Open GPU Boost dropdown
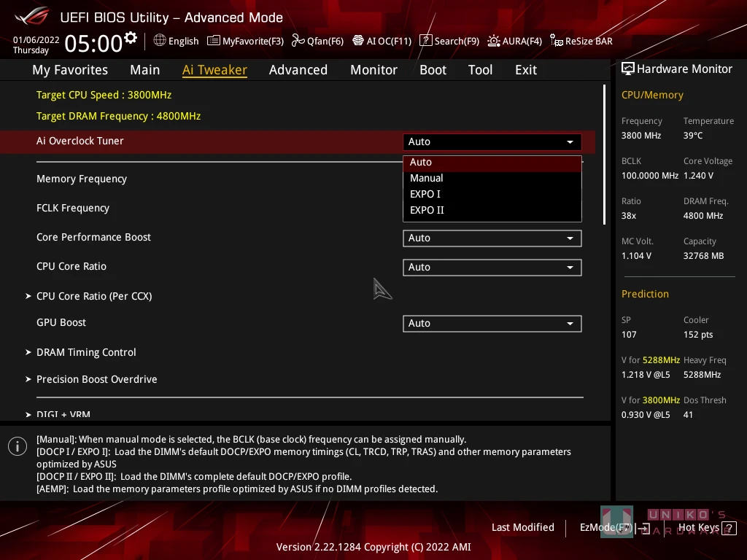This screenshot has width=747, height=560. click(492, 323)
